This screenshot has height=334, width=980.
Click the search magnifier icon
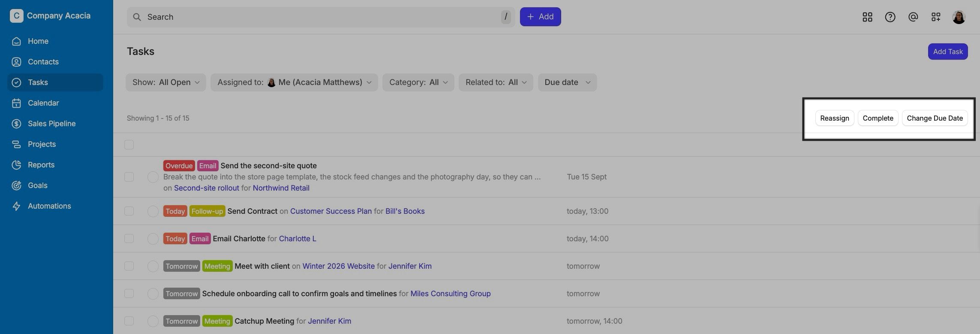tap(137, 17)
